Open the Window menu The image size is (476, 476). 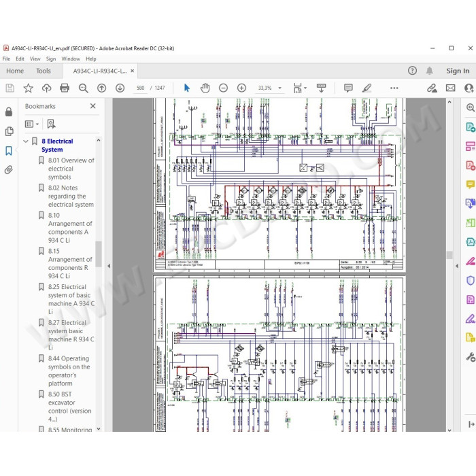click(x=71, y=59)
